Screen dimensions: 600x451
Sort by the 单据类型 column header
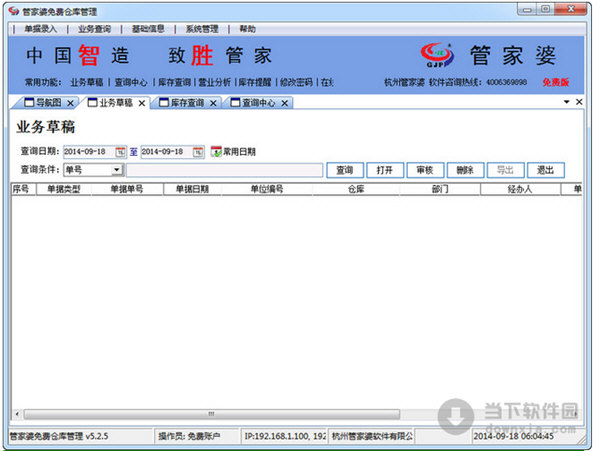(64, 189)
